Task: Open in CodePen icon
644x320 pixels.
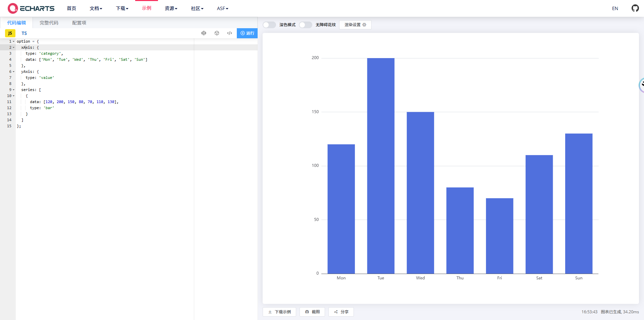Action: pos(204,33)
